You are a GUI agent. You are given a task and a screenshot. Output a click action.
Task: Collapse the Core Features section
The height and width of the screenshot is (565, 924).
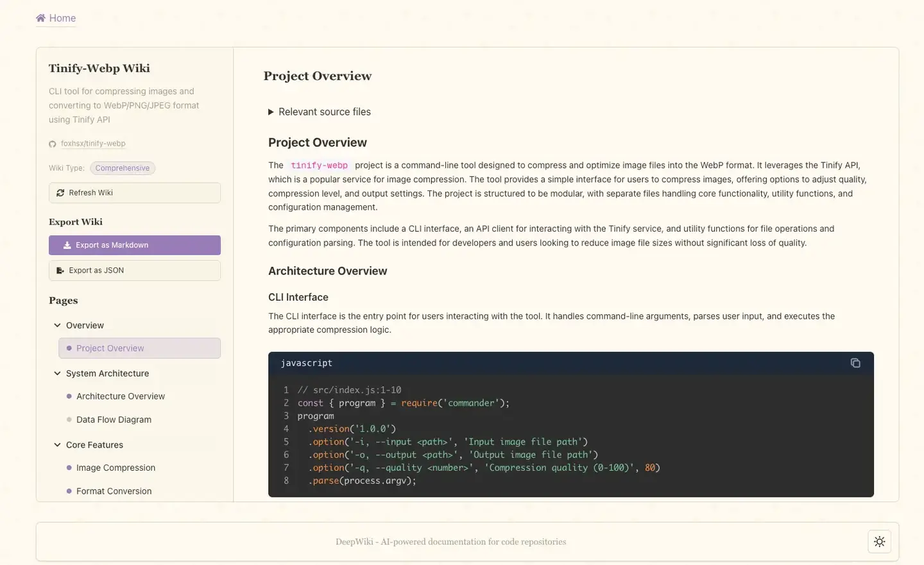(x=58, y=444)
